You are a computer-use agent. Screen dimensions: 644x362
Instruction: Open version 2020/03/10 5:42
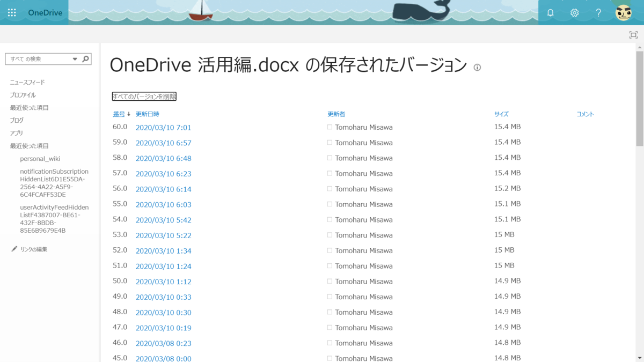163,220
